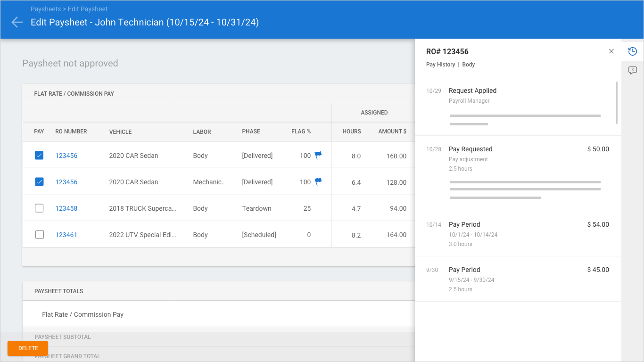Click blue flag on Body labor row
The width and height of the screenshot is (644, 362).
coord(318,155)
